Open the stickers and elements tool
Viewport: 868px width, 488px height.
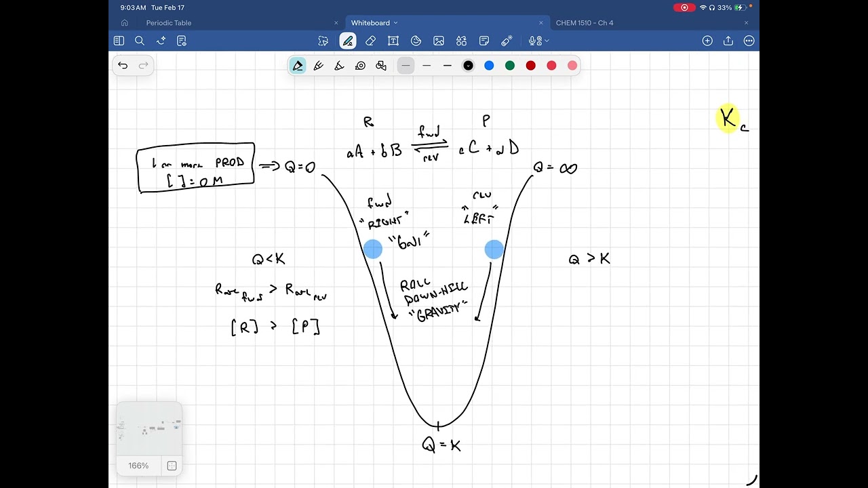(461, 41)
